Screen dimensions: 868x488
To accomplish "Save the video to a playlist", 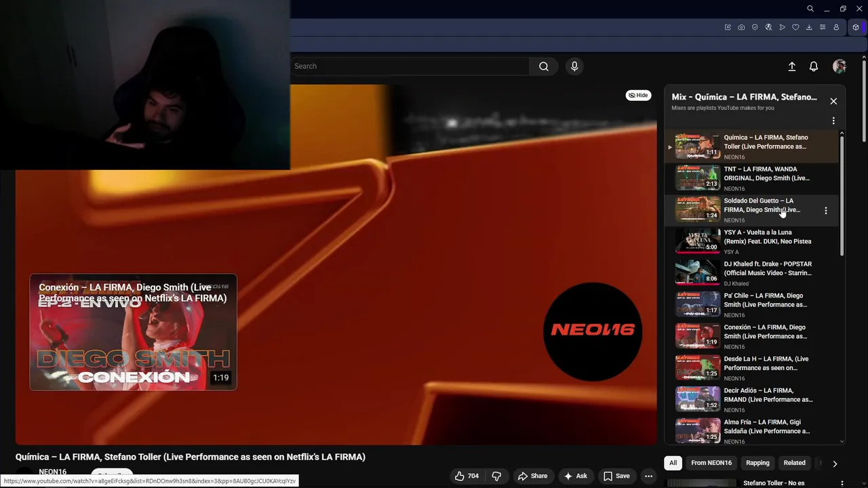I will (616, 476).
